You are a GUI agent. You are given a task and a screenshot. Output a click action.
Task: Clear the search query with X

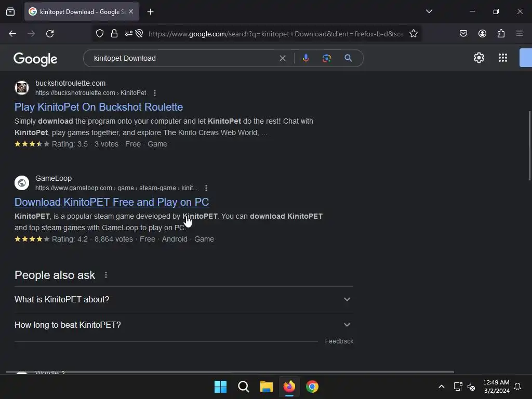282,58
